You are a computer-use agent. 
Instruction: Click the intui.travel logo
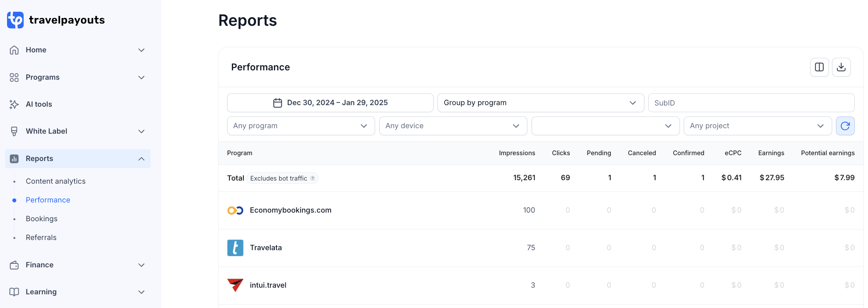235,285
